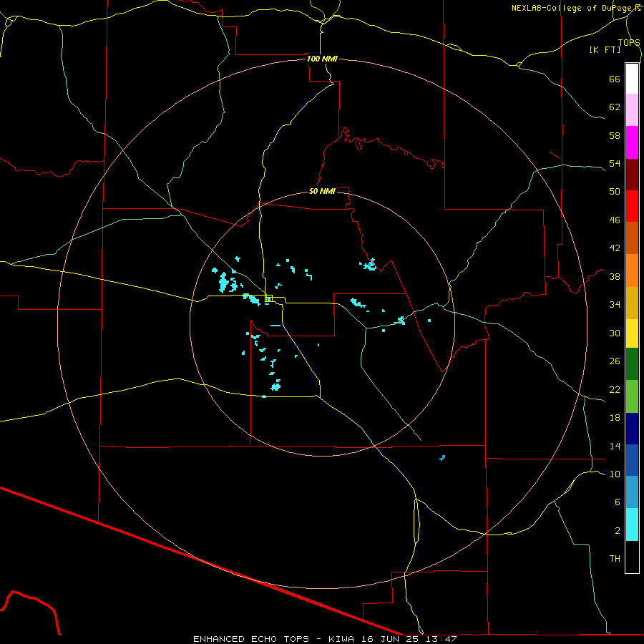Click the 42 scale label
The width and height of the screenshot is (644, 644).
tap(615, 248)
